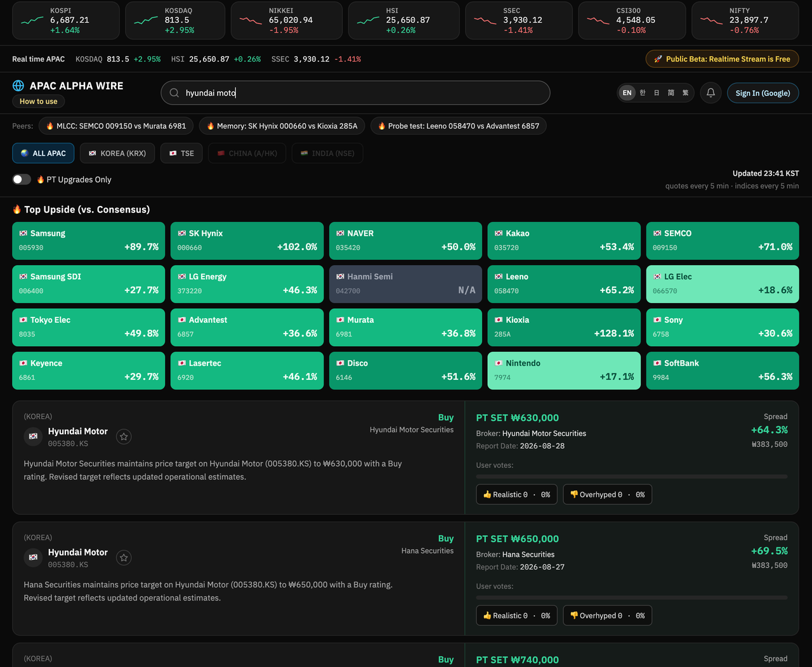Viewport: 812px width, 667px height.
Task: Open the How to use guide
Action: [39, 101]
